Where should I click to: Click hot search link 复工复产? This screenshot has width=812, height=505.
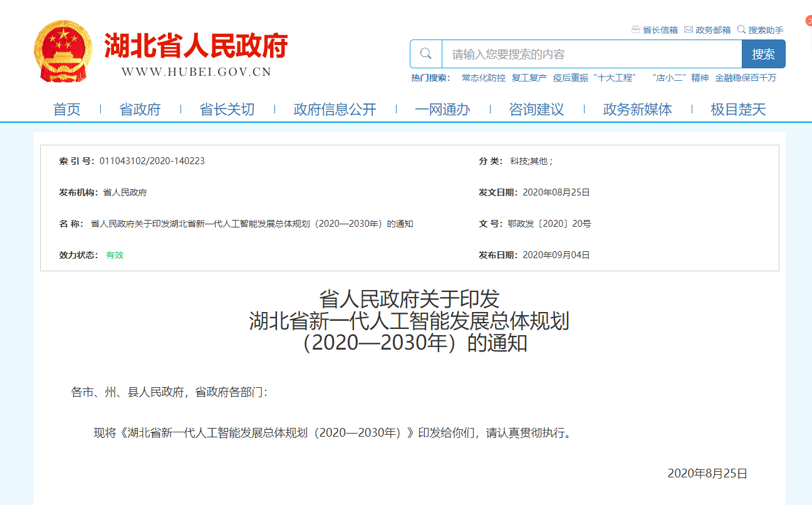tap(529, 78)
